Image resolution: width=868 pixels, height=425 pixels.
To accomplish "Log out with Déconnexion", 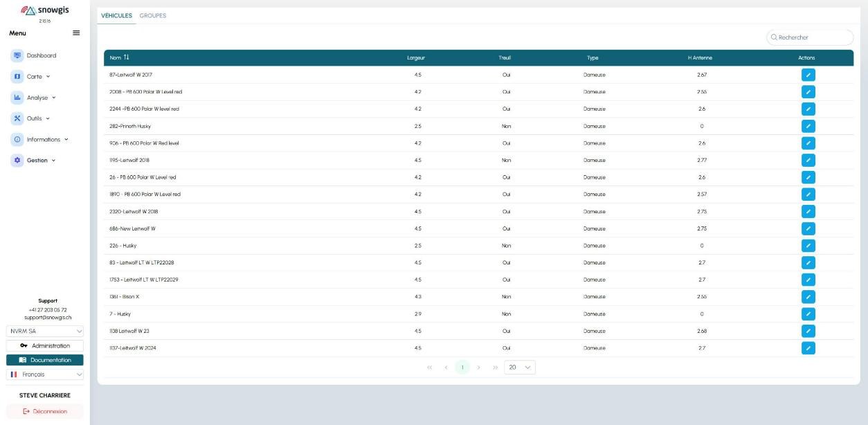I will click(x=45, y=411).
